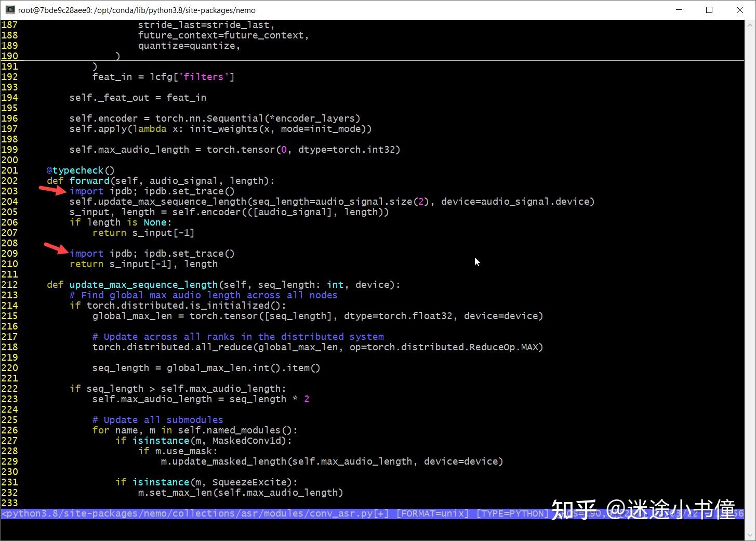Click the terminal icon in the title bar

coord(10,10)
